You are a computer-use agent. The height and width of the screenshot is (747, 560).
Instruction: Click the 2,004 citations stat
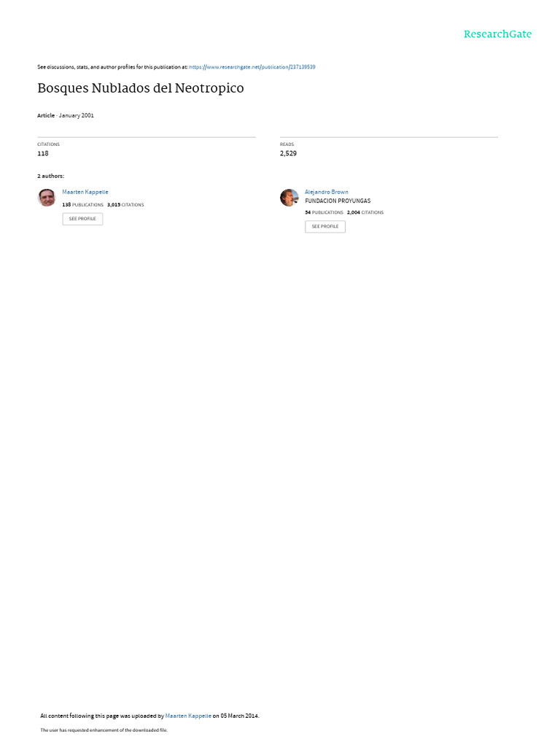[x=365, y=212]
